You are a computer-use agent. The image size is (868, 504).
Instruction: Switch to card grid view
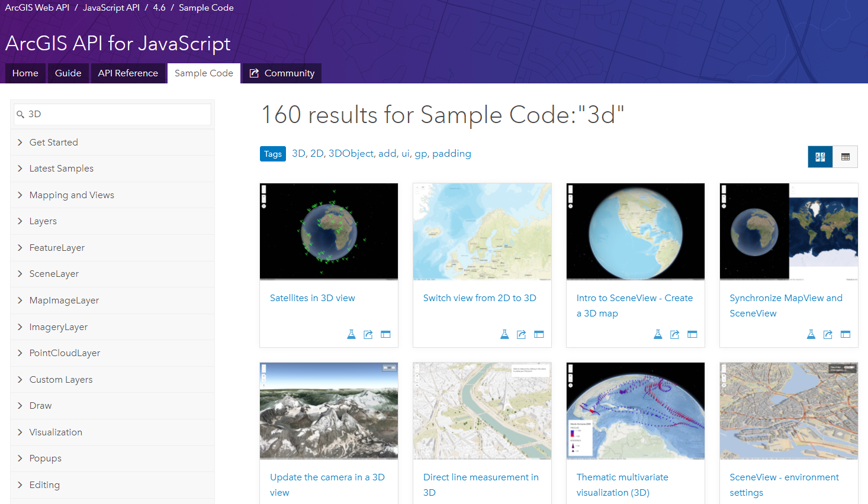[x=820, y=157]
